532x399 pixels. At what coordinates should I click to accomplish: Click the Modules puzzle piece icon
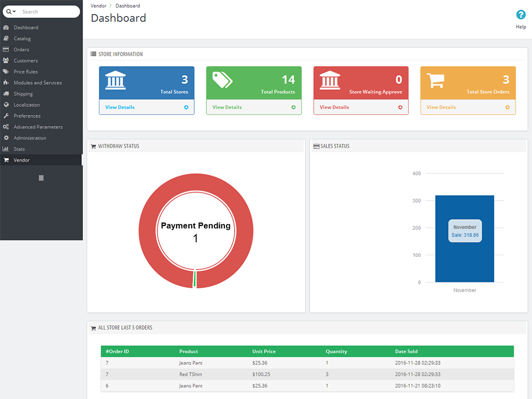[x=6, y=82]
